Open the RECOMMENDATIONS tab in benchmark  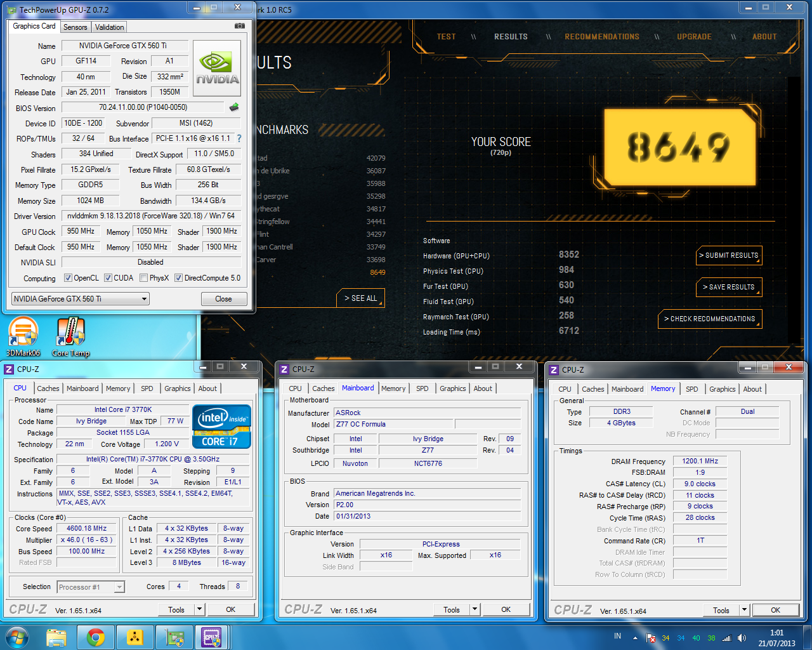602,37
